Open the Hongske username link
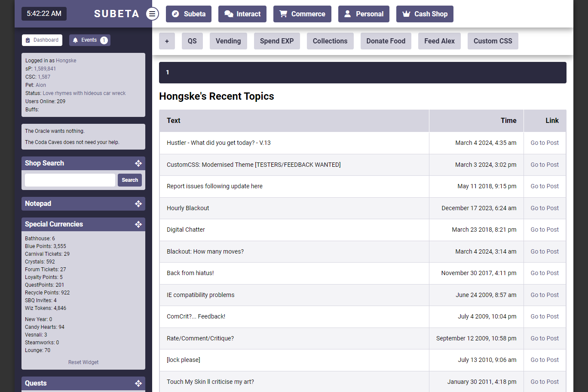This screenshot has height=392, width=588. 66,61
